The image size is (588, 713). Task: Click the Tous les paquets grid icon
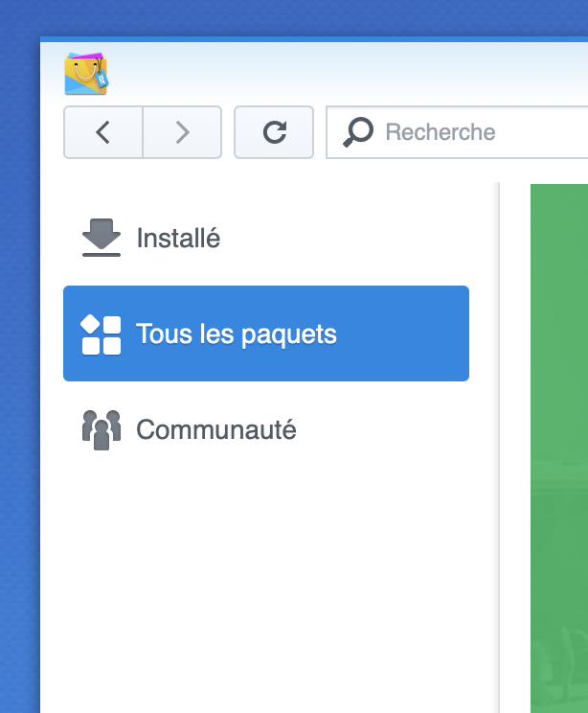[101, 334]
